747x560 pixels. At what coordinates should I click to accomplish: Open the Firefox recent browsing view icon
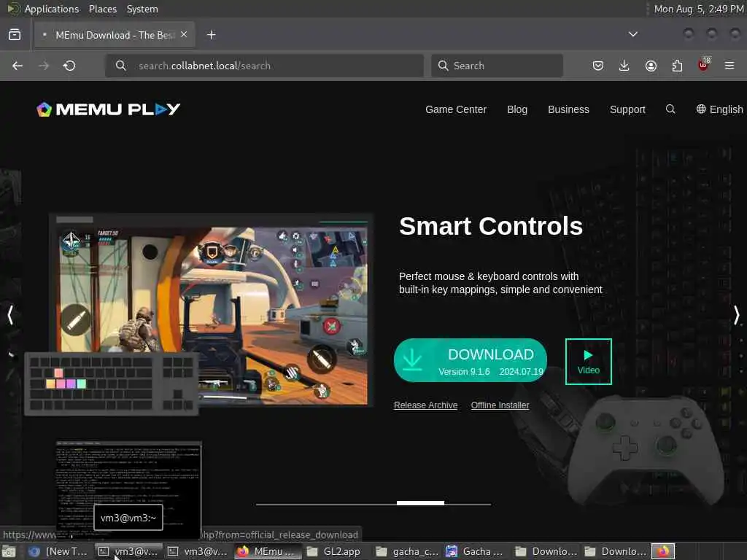(x=15, y=35)
